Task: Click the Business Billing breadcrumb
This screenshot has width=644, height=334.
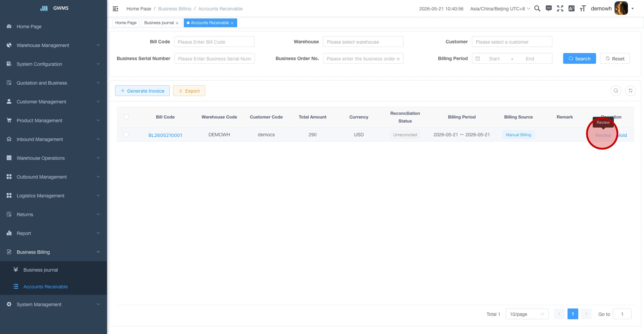Action: pyautogui.click(x=175, y=9)
